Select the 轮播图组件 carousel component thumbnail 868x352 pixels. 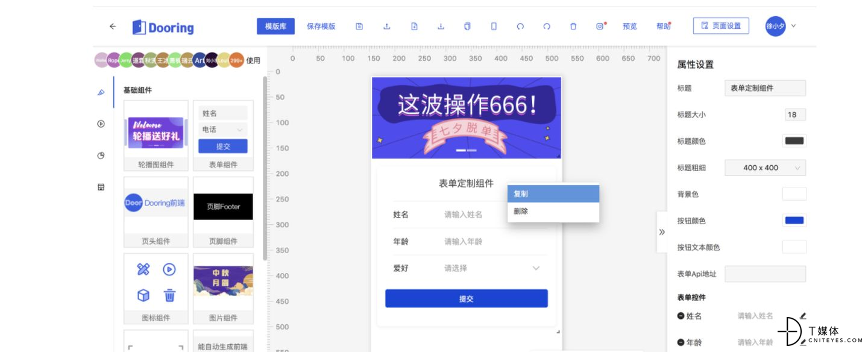coord(156,136)
